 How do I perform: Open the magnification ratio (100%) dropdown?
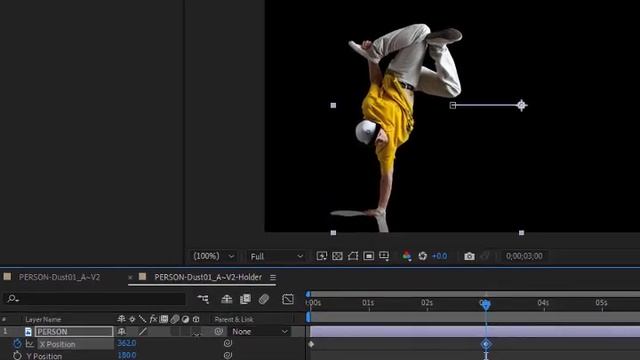click(x=213, y=256)
